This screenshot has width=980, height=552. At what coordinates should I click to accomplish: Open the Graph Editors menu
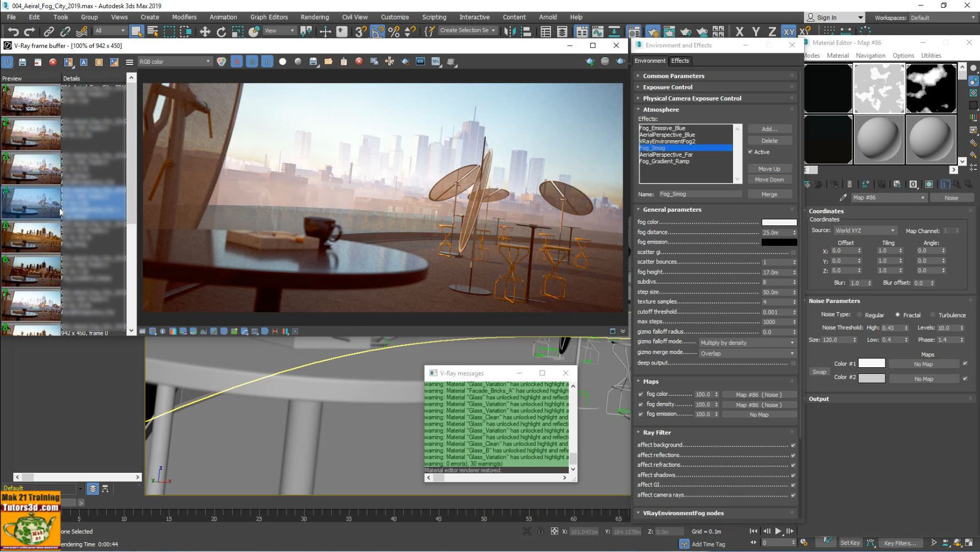[x=269, y=17]
